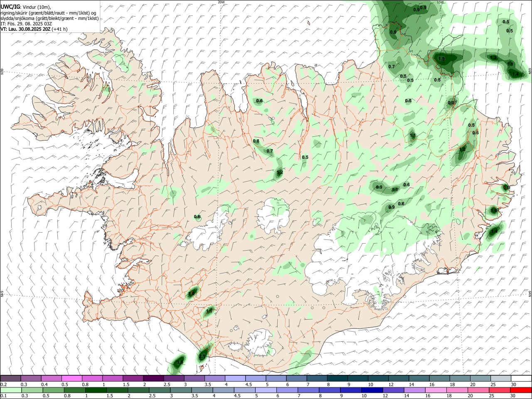The image size is (532, 399).
Task: Click the '1.8' value off the south coast
Action: point(180,362)
